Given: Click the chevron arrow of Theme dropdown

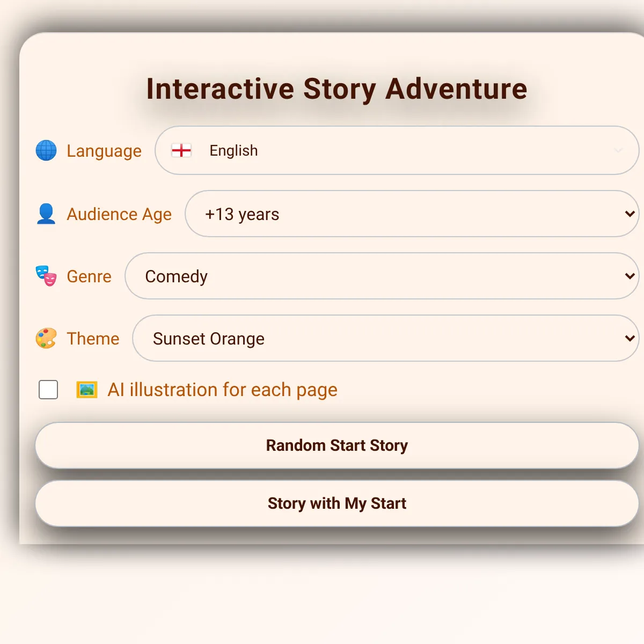Looking at the screenshot, I should point(630,339).
